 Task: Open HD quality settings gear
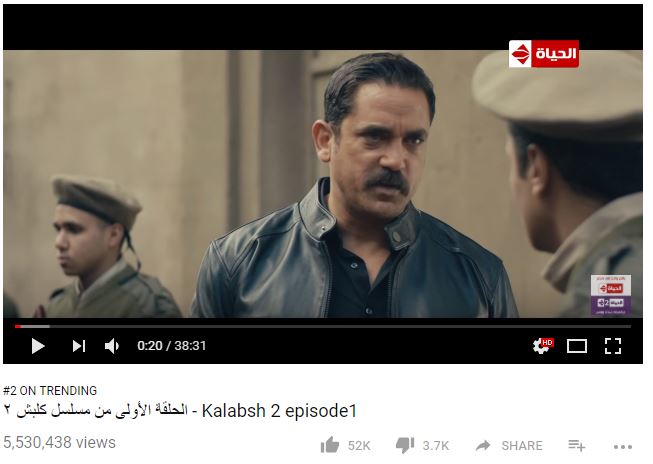click(x=542, y=346)
